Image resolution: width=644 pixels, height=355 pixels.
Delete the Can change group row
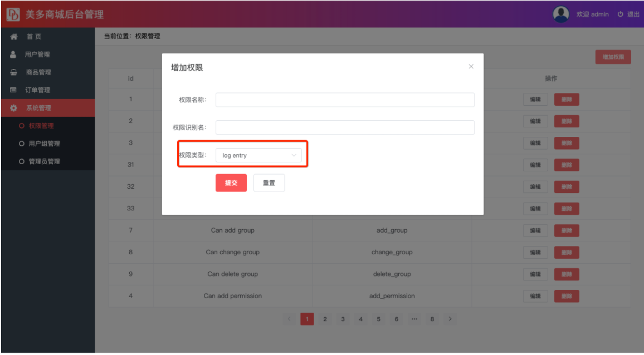567,253
